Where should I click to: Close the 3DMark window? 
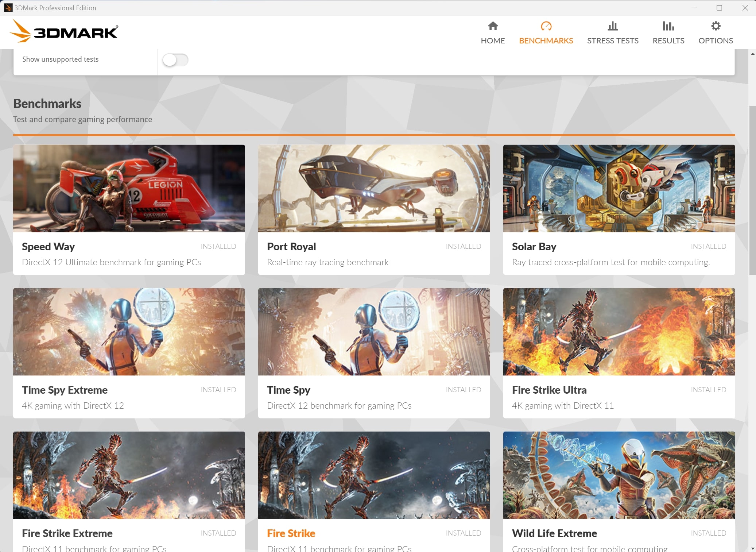[x=745, y=8]
